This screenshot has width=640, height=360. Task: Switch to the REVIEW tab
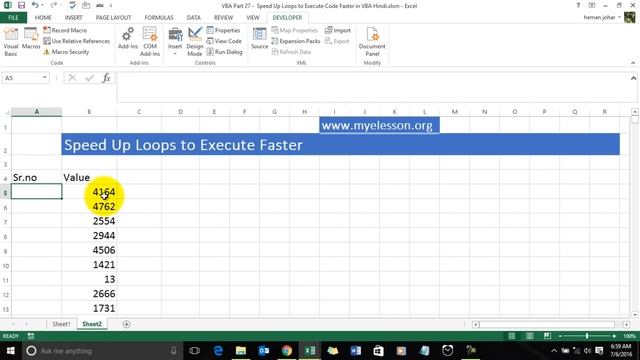pos(223,18)
